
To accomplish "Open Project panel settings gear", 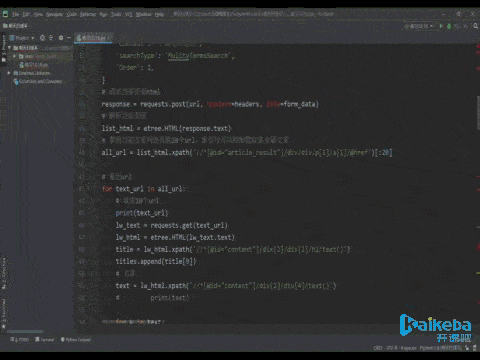I will [61, 38].
